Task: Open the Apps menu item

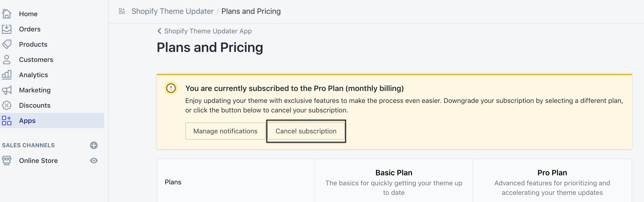Action: (27, 121)
